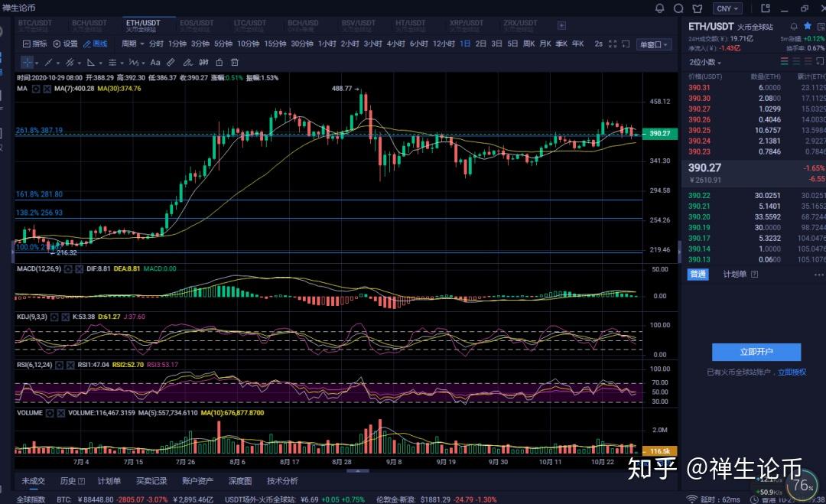Select the parallel channel drawing tool
This screenshot has height=504, width=826.
click(70, 63)
